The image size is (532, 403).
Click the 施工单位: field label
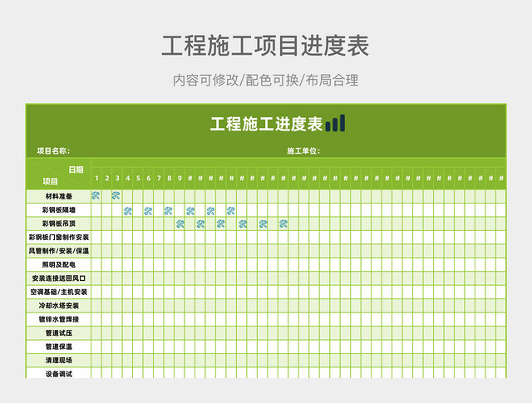[303, 151]
